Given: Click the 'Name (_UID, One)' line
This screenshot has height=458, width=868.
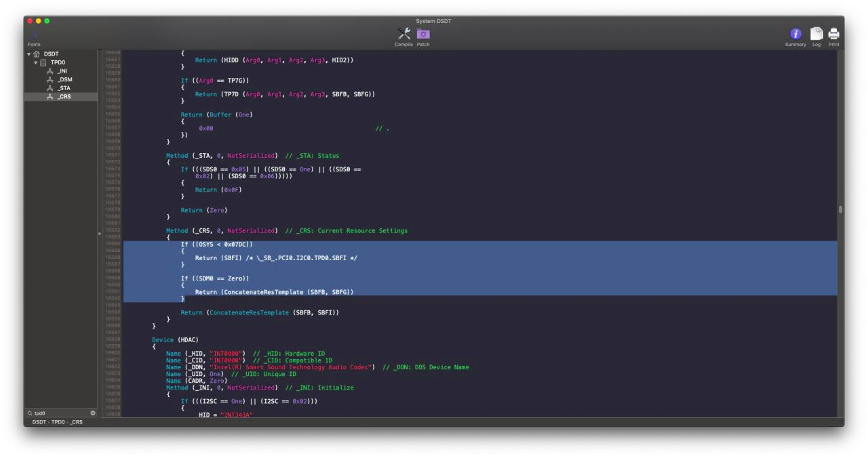Looking at the screenshot, I should pos(231,374).
